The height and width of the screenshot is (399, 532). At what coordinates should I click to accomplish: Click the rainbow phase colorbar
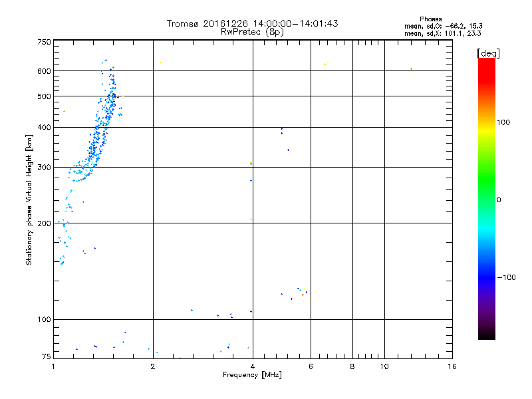[x=487, y=199]
